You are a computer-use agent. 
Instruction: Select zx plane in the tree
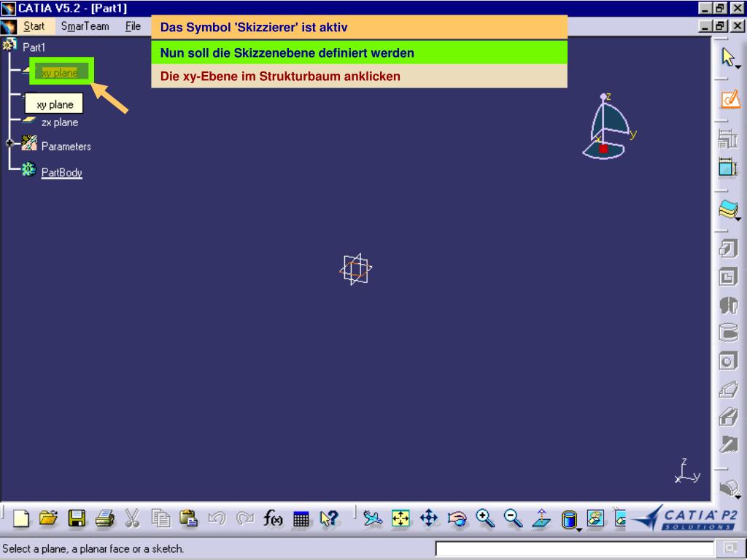click(x=60, y=122)
